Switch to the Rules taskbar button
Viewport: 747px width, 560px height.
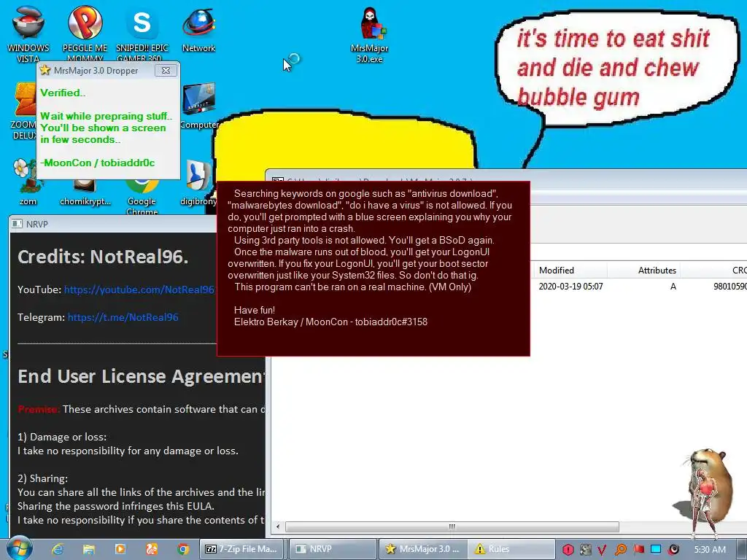pos(512,549)
